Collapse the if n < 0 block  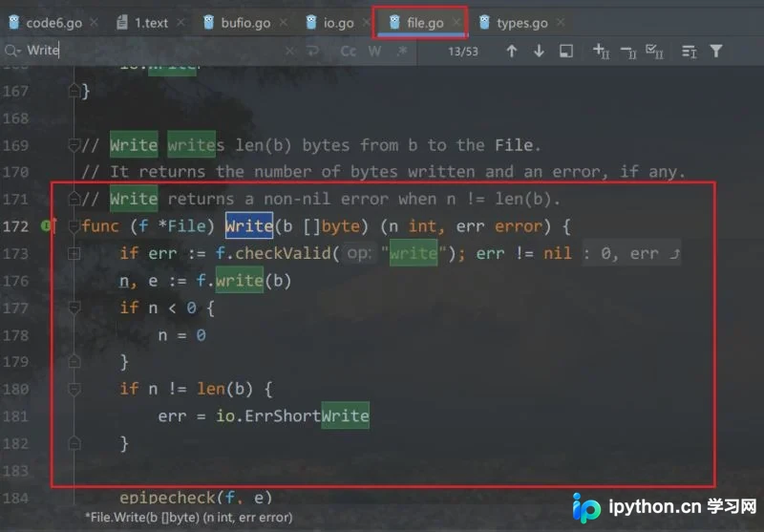(x=74, y=308)
